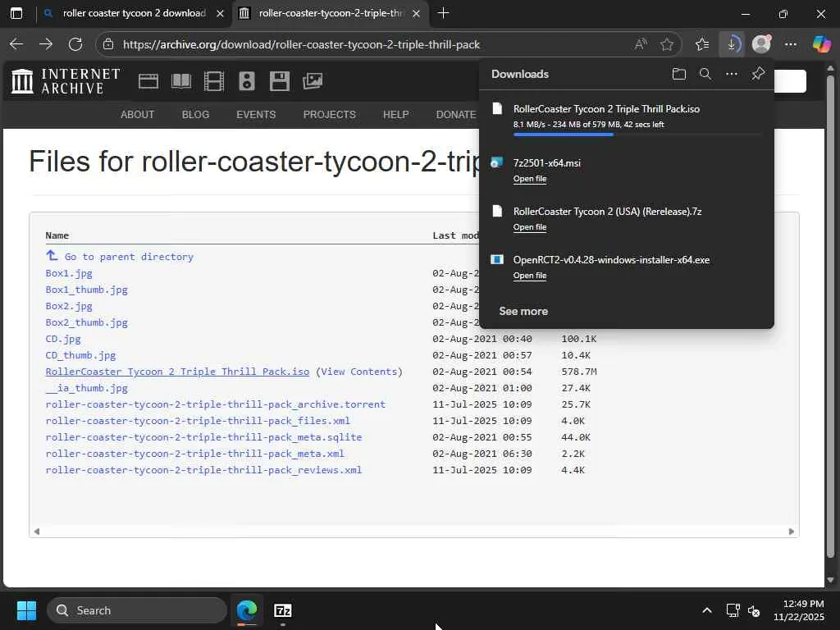840x630 pixels.
Task: Open Internet Archive Images icon
Action: pos(313,80)
